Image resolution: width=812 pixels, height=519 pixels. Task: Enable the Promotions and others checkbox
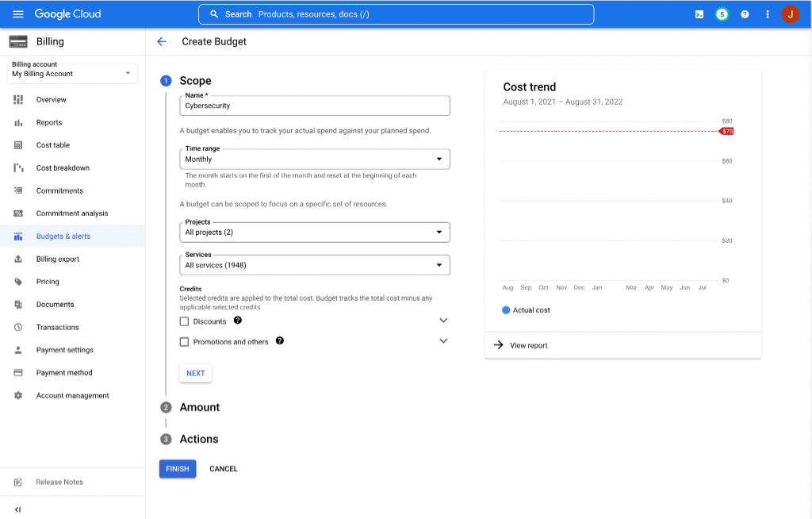coord(184,342)
